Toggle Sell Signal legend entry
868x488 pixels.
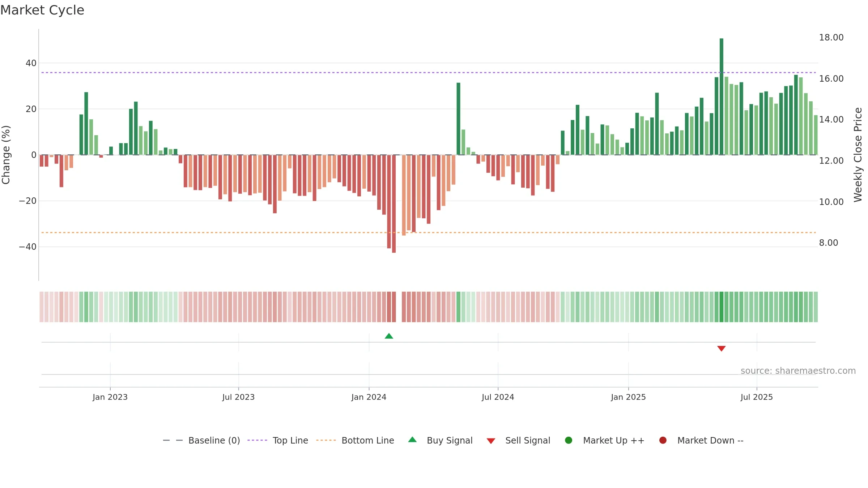[x=518, y=440]
